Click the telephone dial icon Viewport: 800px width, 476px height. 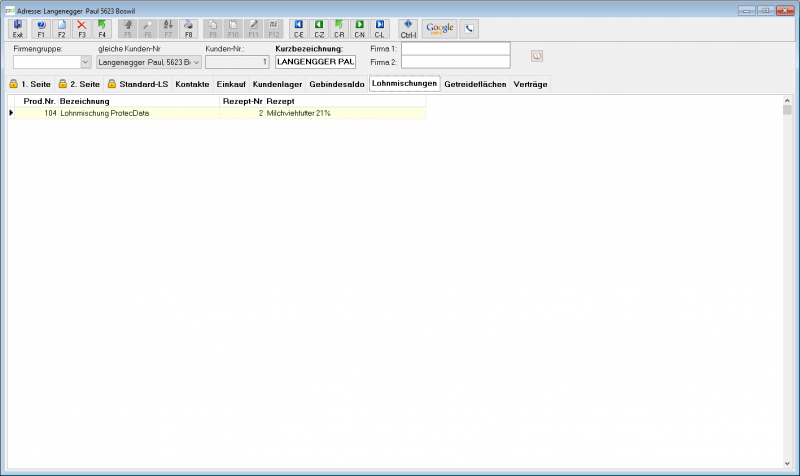pyautogui.click(x=469, y=29)
